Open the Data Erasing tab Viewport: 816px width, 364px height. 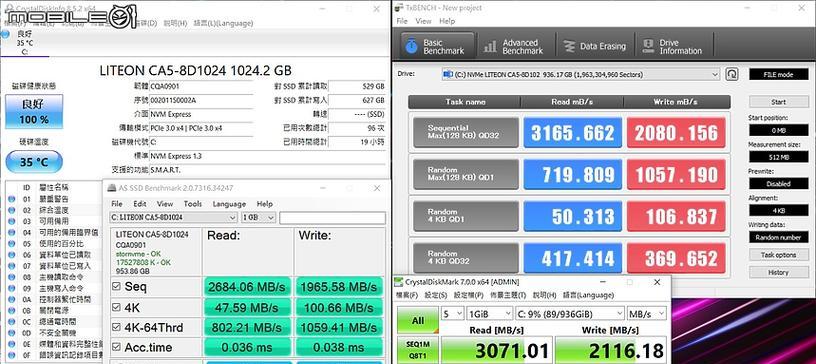pyautogui.click(x=595, y=46)
